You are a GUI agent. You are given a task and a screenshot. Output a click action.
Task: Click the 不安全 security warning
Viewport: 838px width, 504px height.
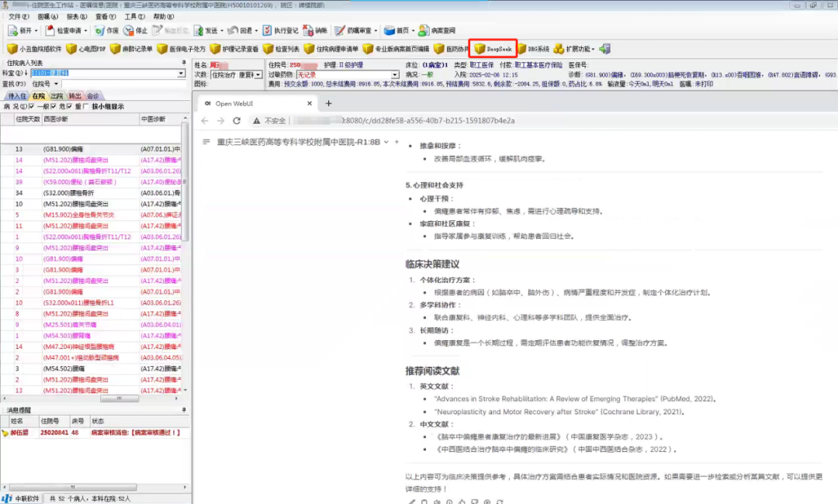[269, 121]
